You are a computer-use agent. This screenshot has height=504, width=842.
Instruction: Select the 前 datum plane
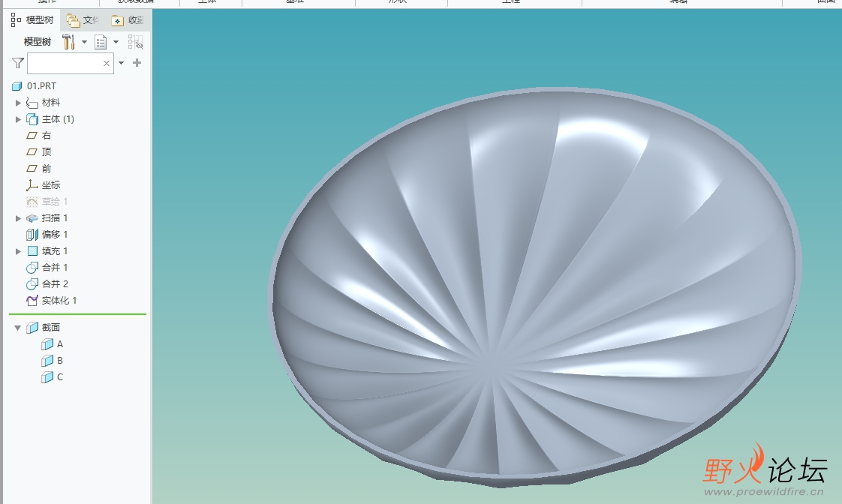tap(47, 169)
